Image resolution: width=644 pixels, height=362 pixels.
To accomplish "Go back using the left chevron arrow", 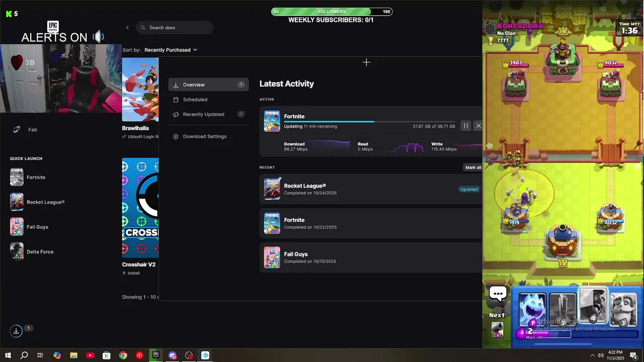I will 127,28.
